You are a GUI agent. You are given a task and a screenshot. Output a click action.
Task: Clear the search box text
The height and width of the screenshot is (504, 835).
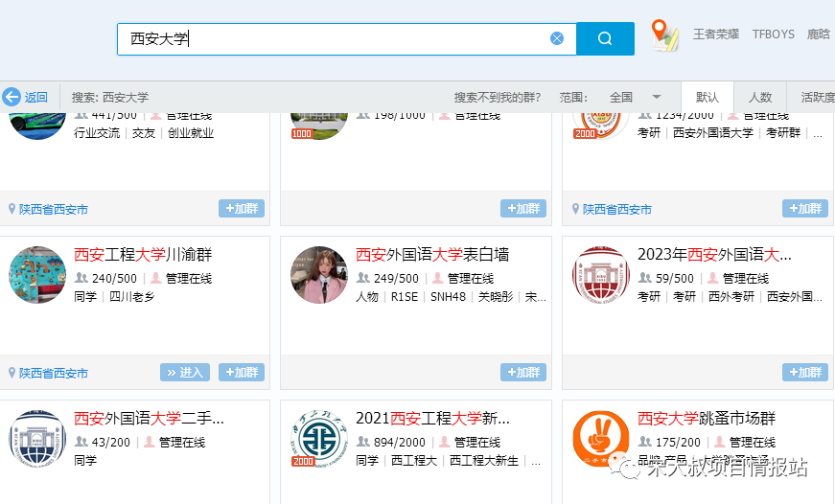tap(556, 38)
